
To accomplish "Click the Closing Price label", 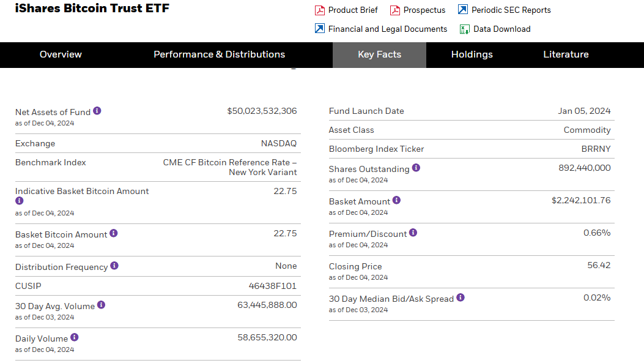I will [x=355, y=266].
